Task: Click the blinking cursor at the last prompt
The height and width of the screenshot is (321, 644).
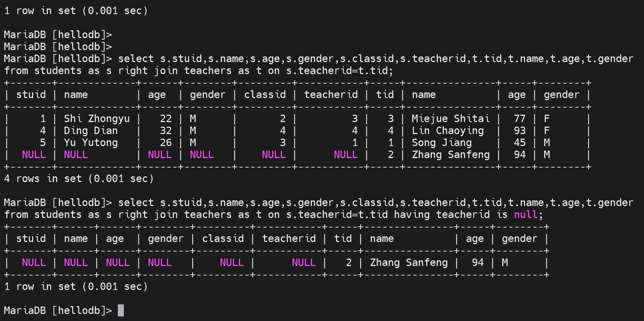Action: click(121, 310)
